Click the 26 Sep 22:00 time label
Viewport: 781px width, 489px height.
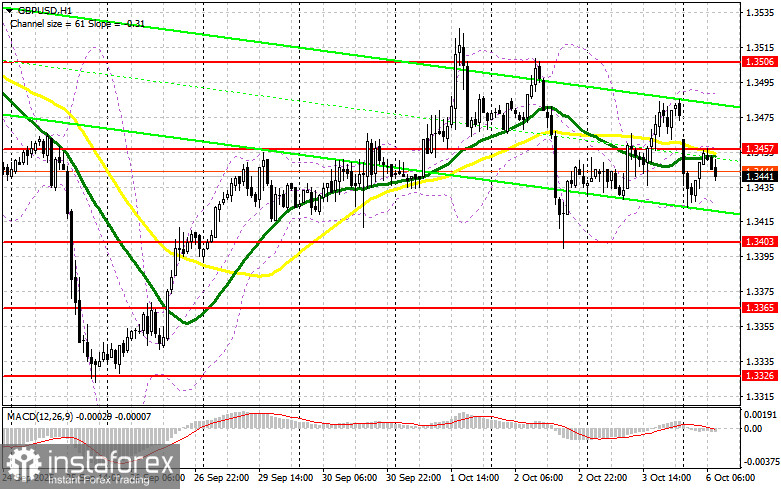[x=222, y=478]
